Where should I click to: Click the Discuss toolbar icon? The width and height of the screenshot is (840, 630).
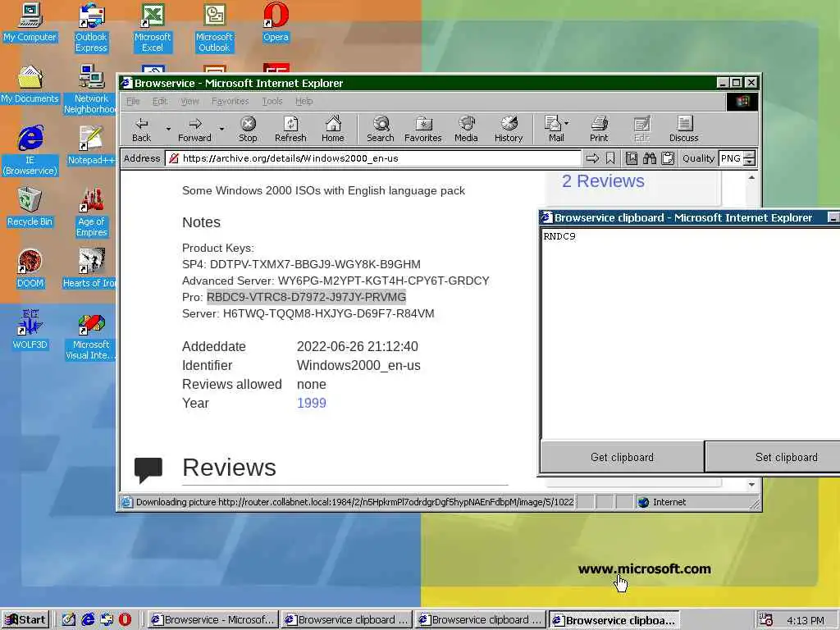click(x=683, y=130)
